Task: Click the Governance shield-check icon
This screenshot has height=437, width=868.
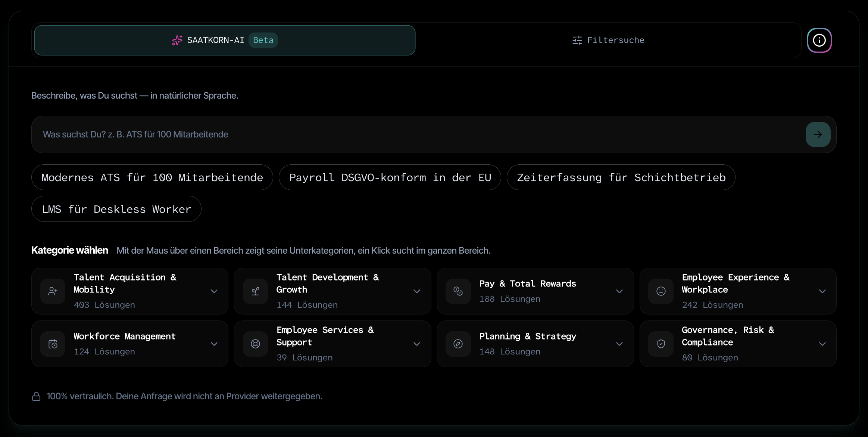Action: click(661, 344)
